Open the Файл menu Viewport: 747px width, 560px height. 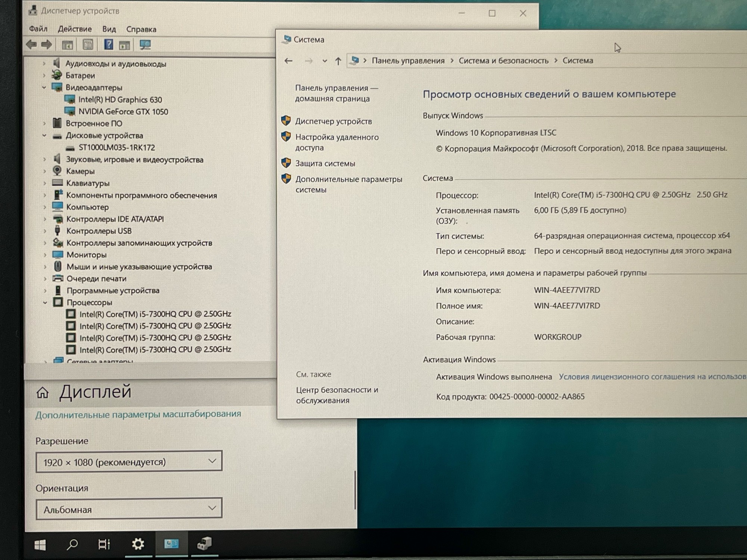point(38,29)
